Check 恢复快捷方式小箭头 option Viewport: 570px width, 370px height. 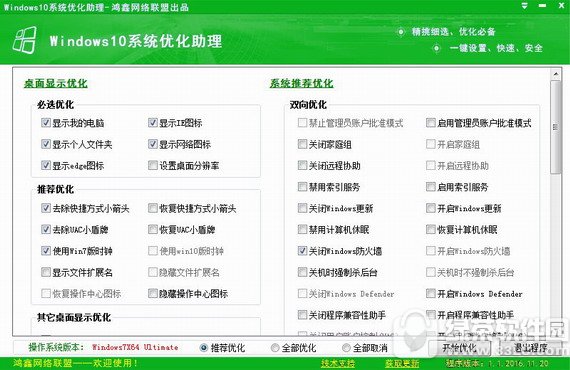tap(153, 208)
